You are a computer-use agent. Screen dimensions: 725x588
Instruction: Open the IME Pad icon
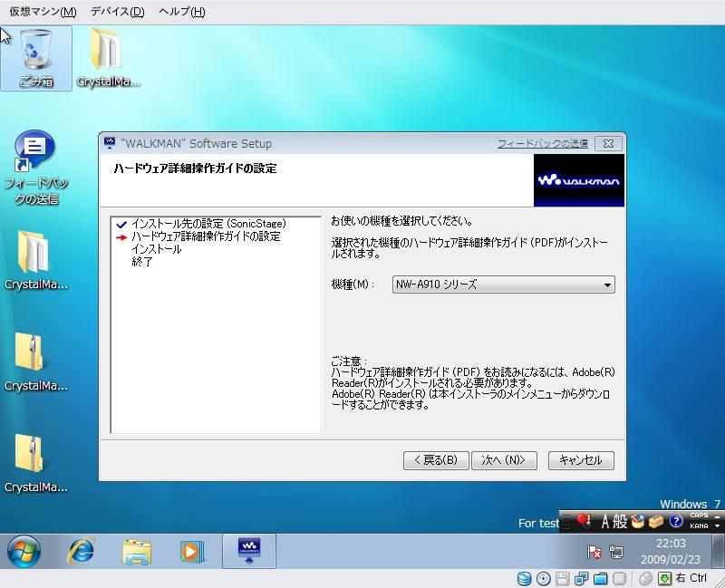coord(638,522)
